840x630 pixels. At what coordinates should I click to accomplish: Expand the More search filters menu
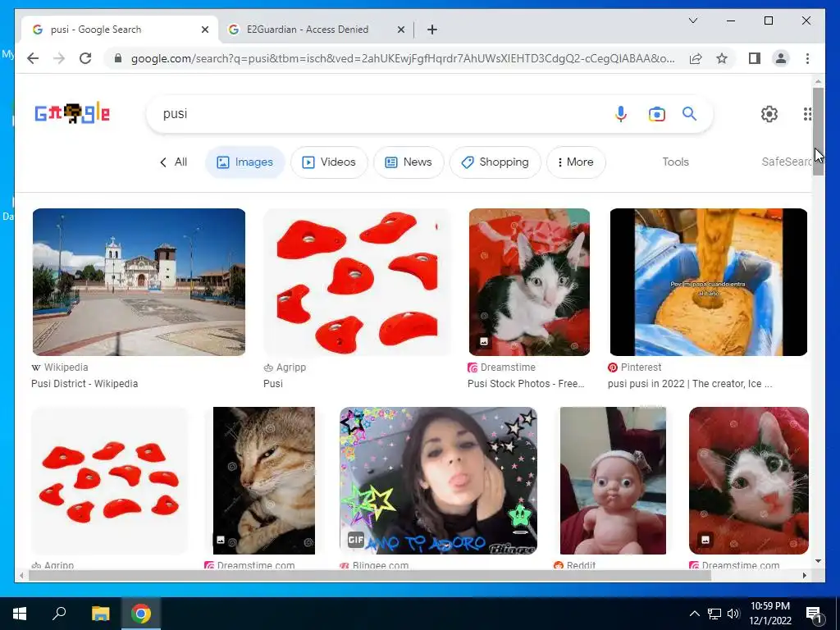tap(576, 162)
